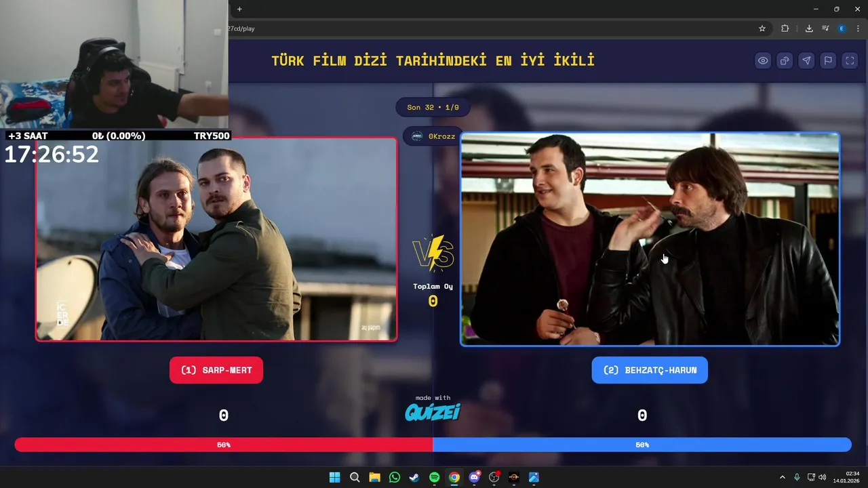Click the paper plane share icon
Image resolution: width=868 pixels, height=488 pixels.
(x=806, y=61)
